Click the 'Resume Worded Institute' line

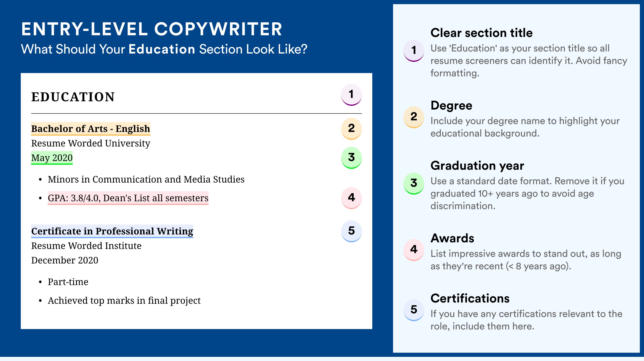[86, 246]
